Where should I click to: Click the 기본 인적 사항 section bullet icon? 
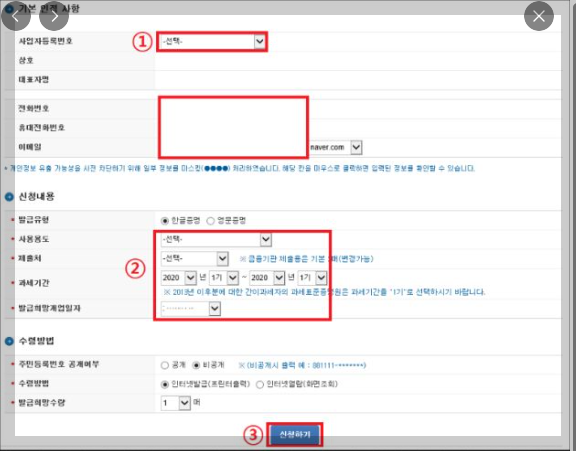point(9,8)
